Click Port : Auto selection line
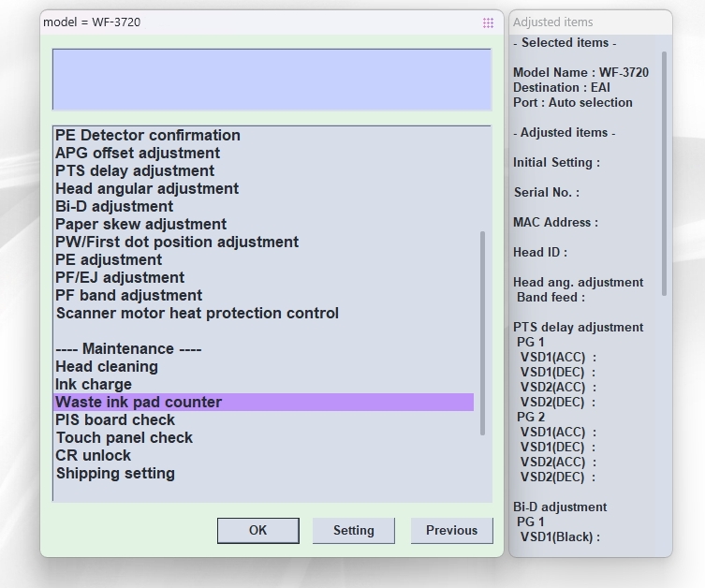Image resolution: width=705 pixels, height=588 pixels. (573, 102)
